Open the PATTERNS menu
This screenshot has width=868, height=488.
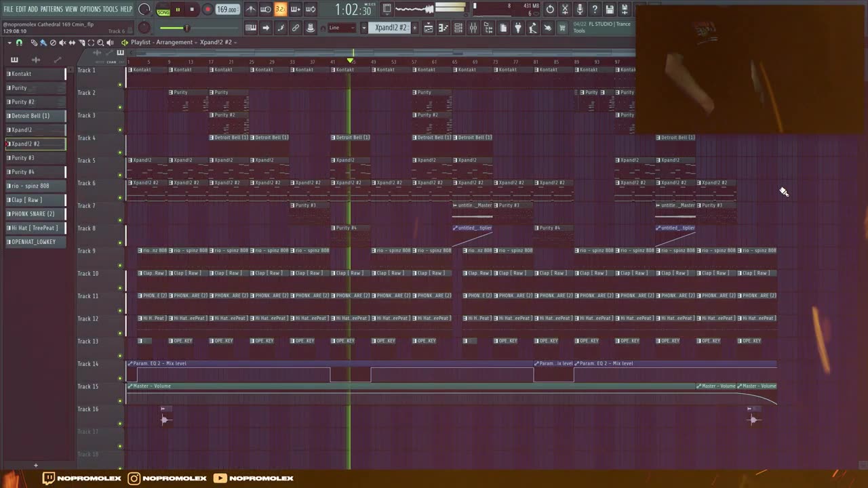(x=52, y=9)
